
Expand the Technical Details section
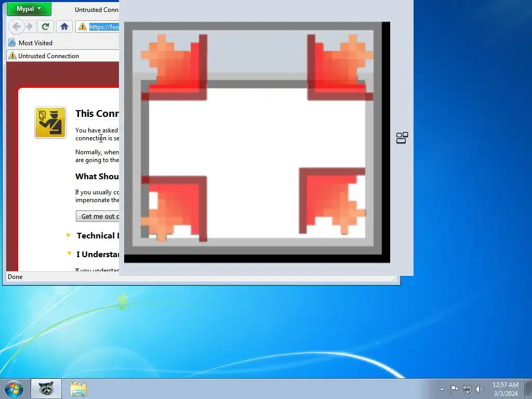click(x=94, y=235)
